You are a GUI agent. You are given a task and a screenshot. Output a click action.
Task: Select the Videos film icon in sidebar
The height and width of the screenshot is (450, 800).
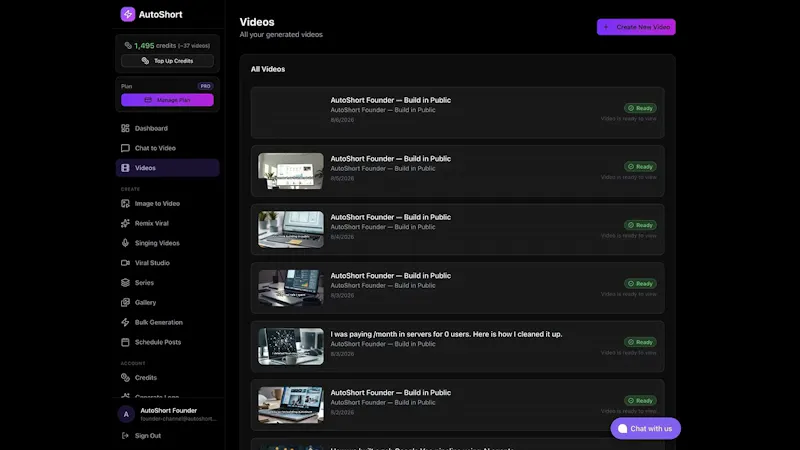[125, 168]
